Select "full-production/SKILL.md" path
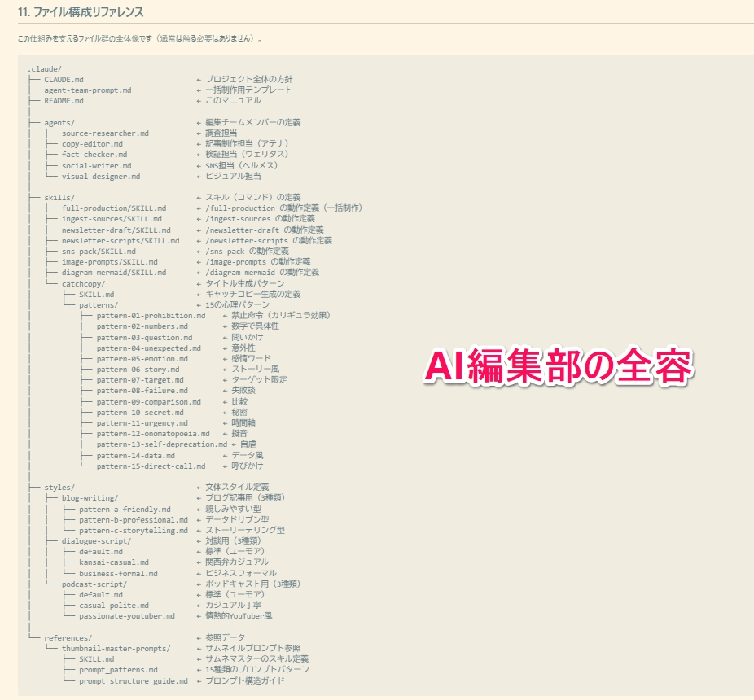This screenshot has width=754, height=700. [113, 208]
